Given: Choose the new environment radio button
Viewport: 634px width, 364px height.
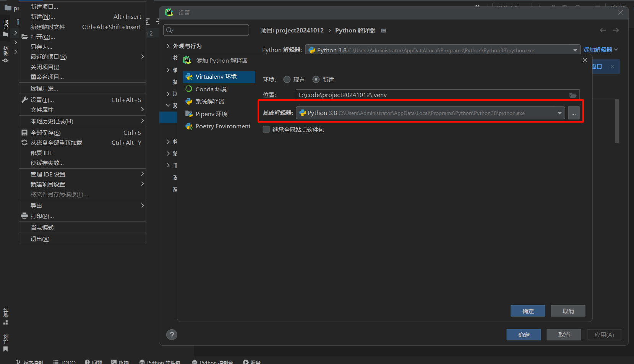Looking at the screenshot, I should click(x=316, y=79).
